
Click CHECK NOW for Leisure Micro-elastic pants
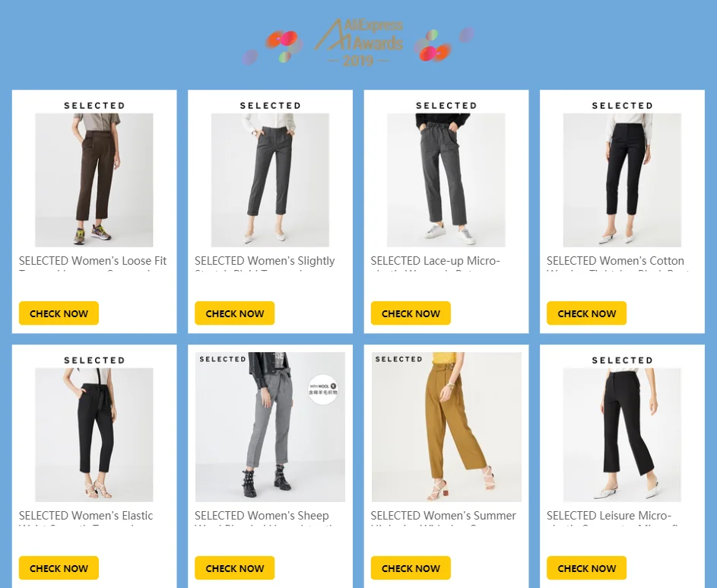[x=587, y=568]
